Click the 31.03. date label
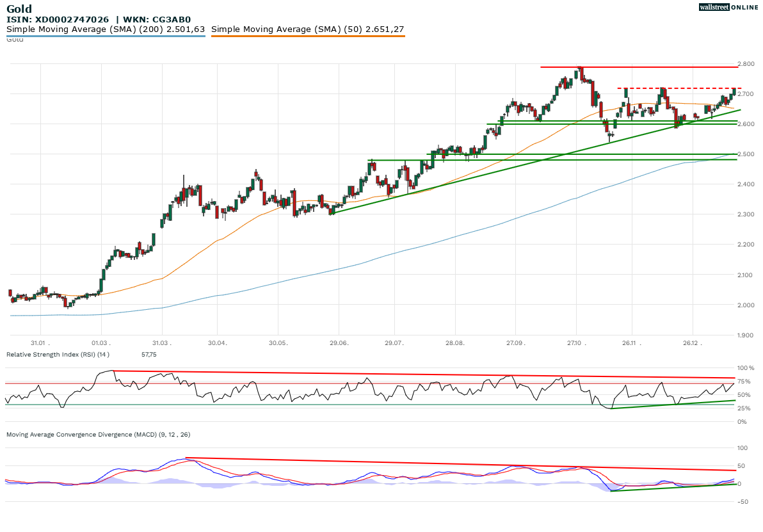The image size is (763, 532). 161,343
